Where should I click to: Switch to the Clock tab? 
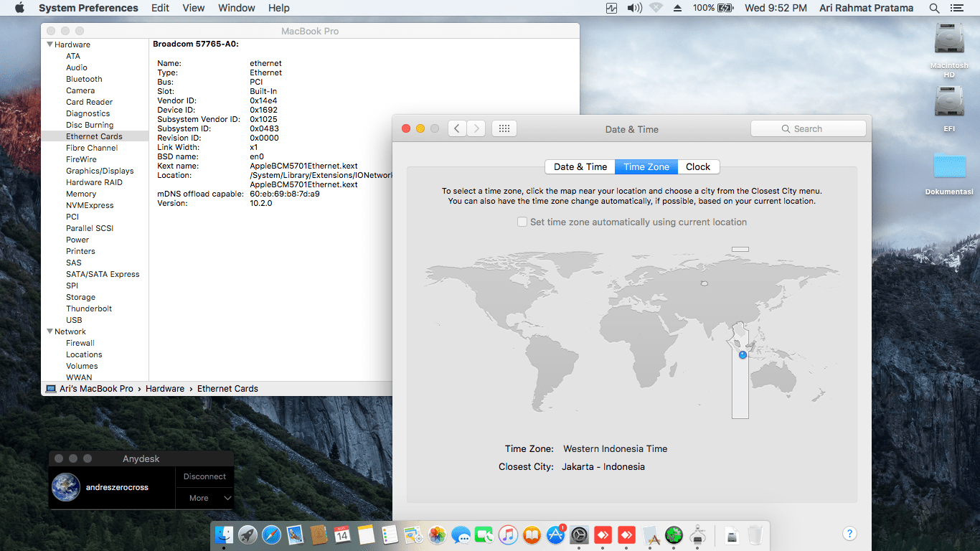[698, 166]
